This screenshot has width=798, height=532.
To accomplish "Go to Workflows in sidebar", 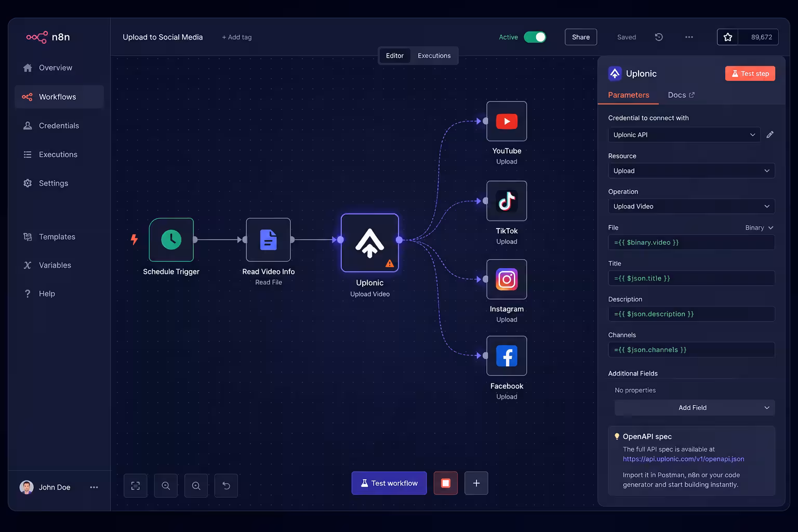I will click(59, 97).
